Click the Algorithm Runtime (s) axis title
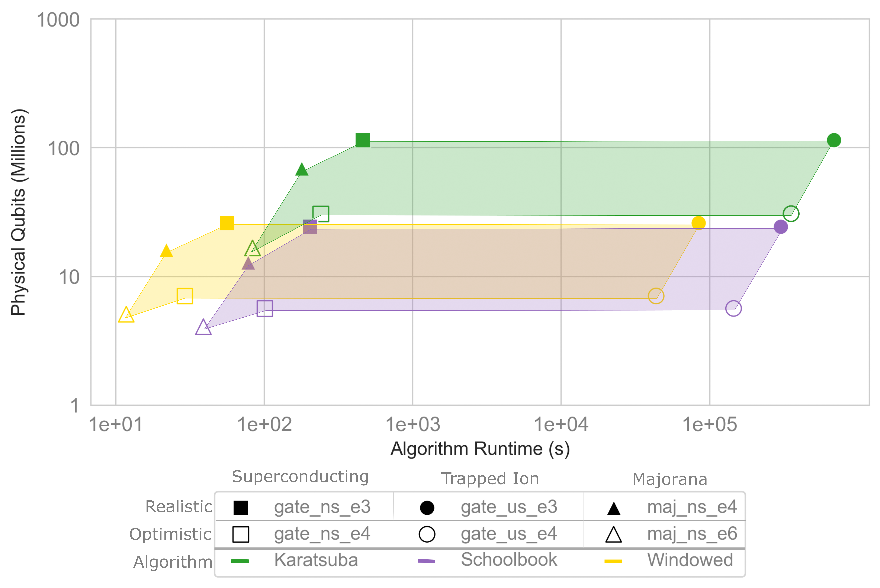Screen dimensions: 880x588 tap(480, 449)
